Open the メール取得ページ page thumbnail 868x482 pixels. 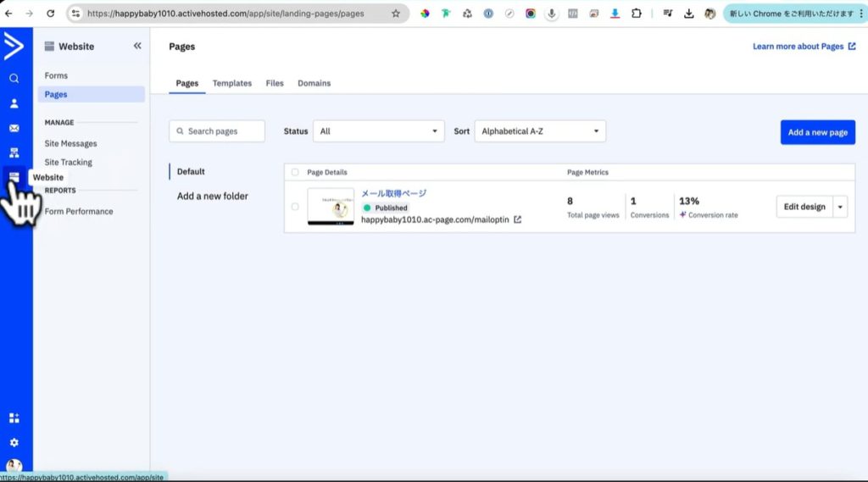coord(331,207)
